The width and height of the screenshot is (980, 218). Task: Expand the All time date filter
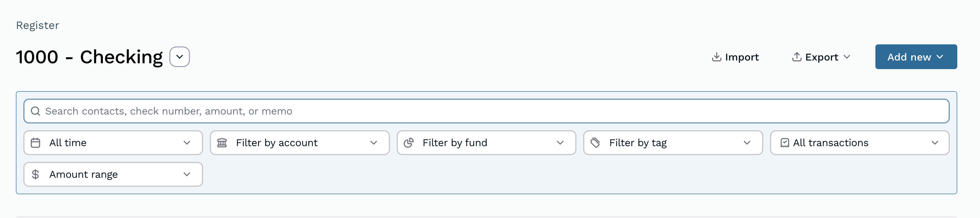(x=187, y=143)
